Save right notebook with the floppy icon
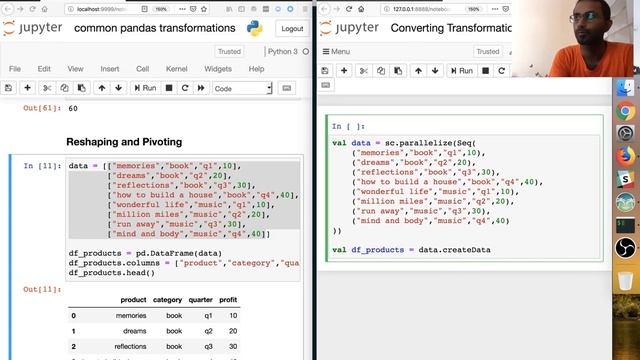This screenshot has width=640, height=360. [x=325, y=71]
